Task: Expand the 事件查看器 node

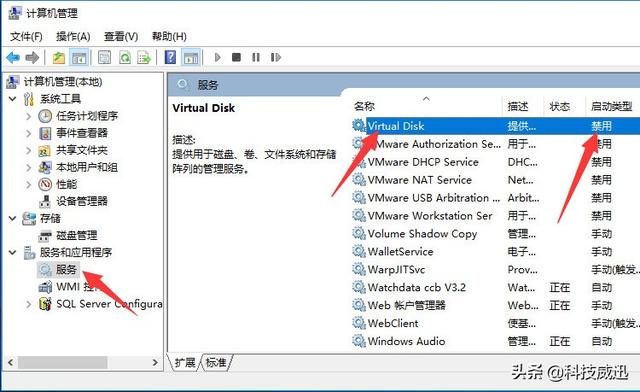Action: (x=29, y=134)
